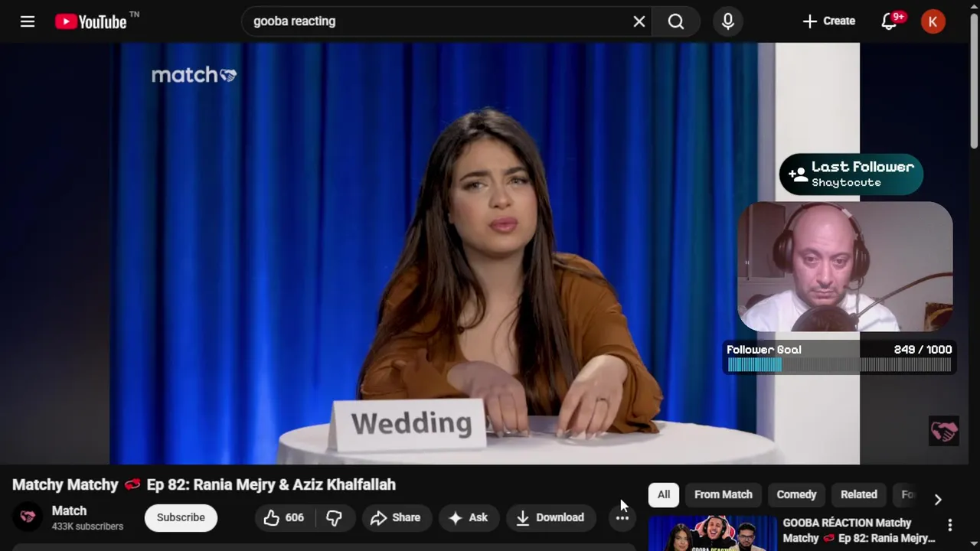The image size is (980, 551).
Task: Open the Create menu
Action: [828, 21]
